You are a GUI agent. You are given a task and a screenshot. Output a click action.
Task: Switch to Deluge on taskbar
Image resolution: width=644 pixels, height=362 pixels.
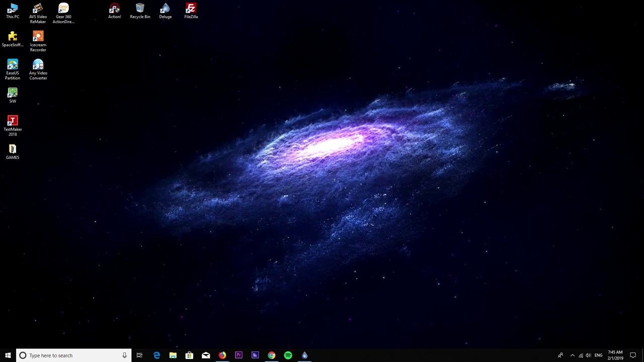point(304,355)
